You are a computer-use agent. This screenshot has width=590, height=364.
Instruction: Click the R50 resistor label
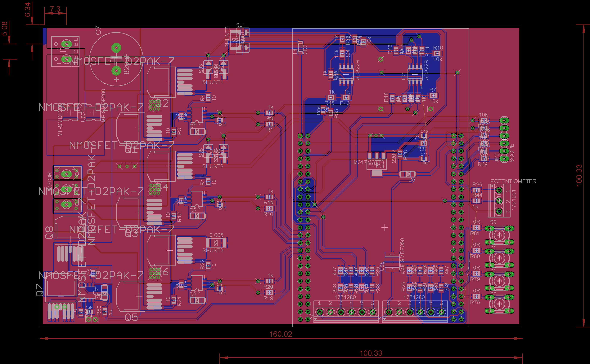click(x=99, y=311)
